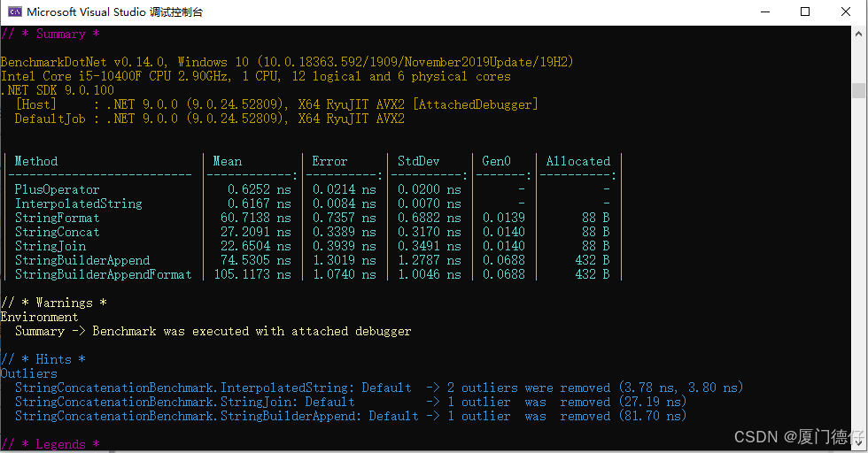Click the Allocated column header
Screen dimensions: 868x453
click(577, 161)
